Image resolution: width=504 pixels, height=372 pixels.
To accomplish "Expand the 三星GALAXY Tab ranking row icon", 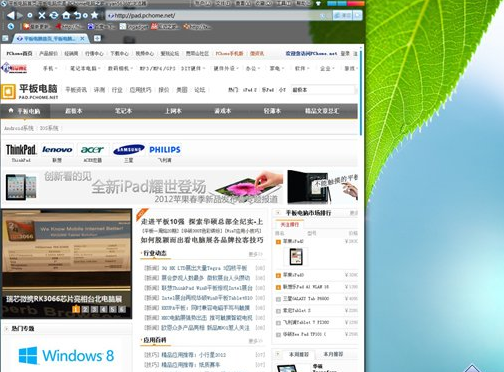I will click(x=278, y=299).
